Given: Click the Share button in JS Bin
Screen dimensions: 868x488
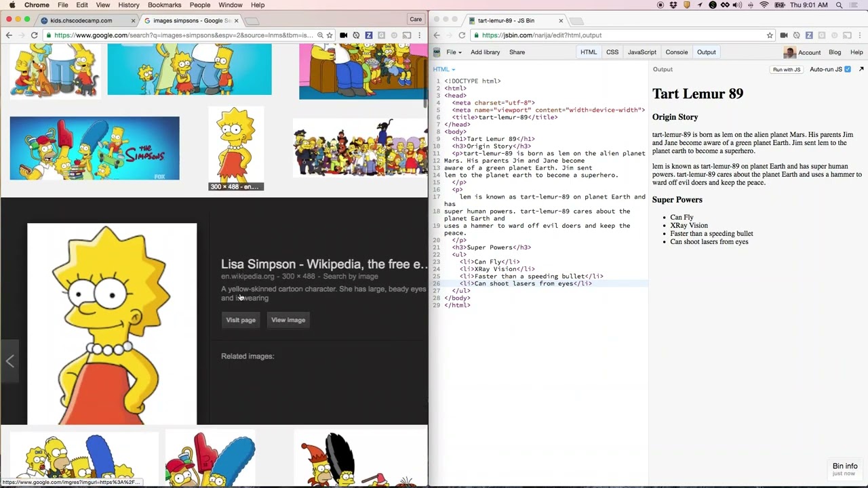Looking at the screenshot, I should point(517,52).
